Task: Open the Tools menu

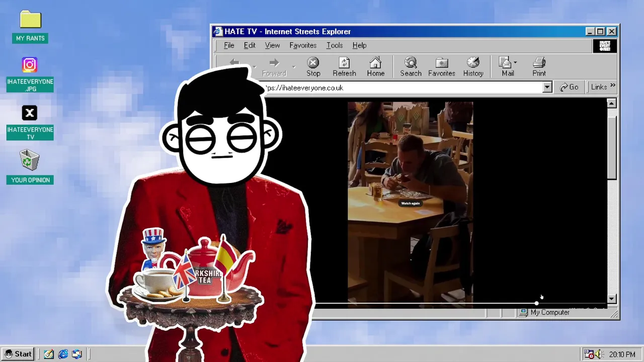Action: pyautogui.click(x=335, y=45)
